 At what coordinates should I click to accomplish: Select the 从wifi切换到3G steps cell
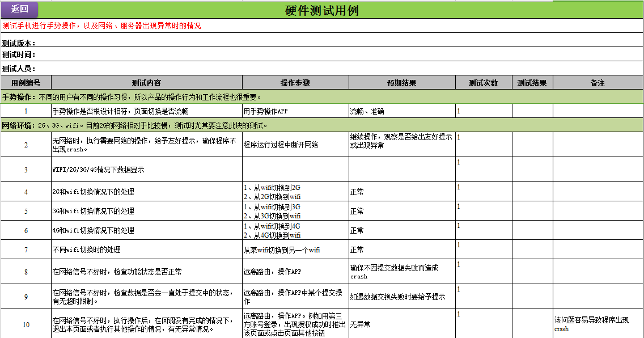click(295, 211)
